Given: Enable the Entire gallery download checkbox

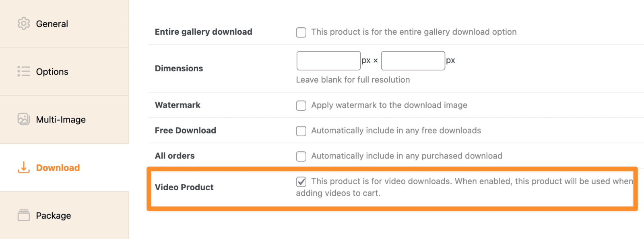Looking at the screenshot, I should pos(301,32).
